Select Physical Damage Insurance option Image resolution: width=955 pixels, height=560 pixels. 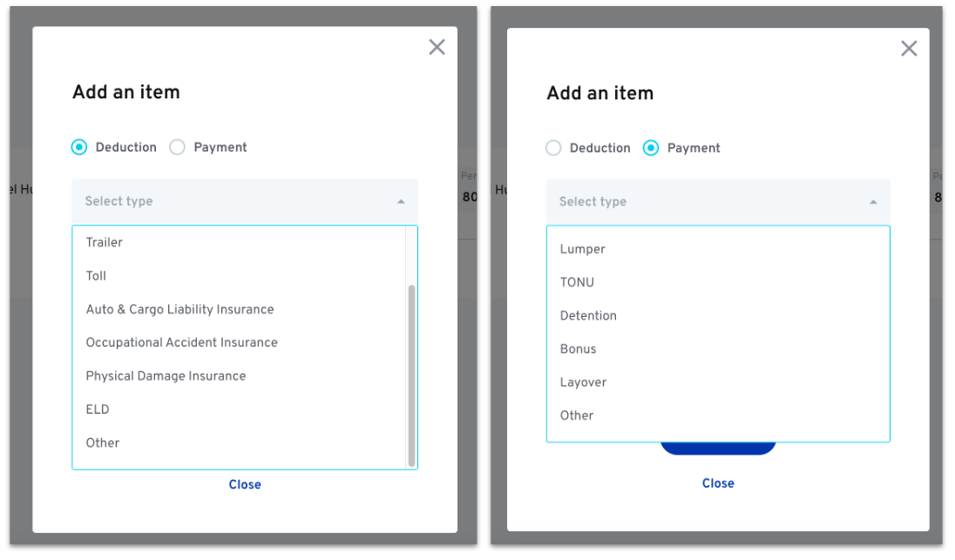pyautogui.click(x=166, y=376)
